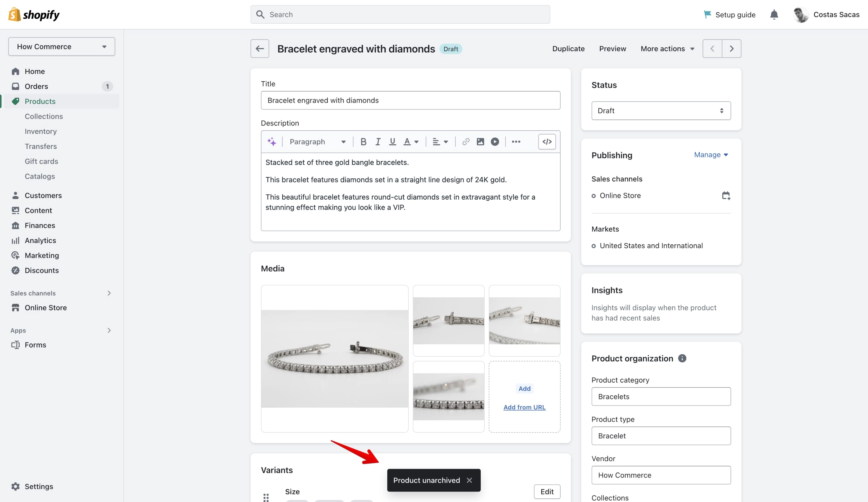Screen dimensions: 868x502
Task: Click the Vendor field
Action: click(x=661, y=475)
